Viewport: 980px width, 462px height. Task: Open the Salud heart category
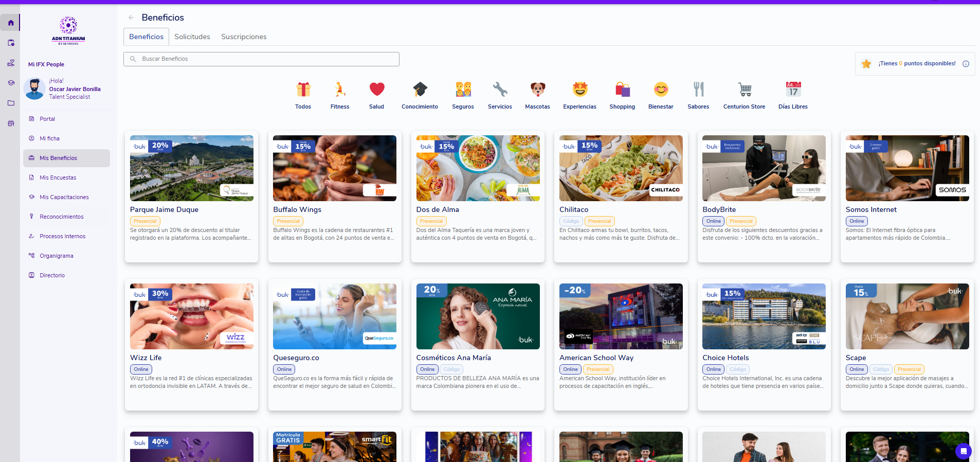[376, 90]
